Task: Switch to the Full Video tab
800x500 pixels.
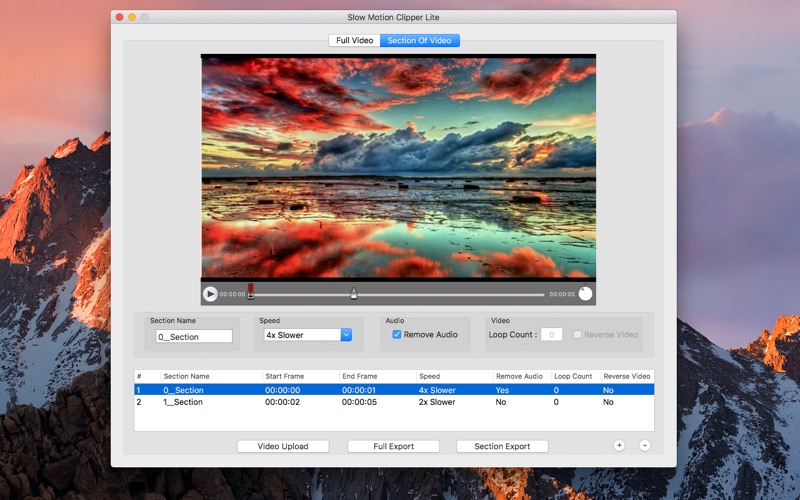Action: (354, 41)
